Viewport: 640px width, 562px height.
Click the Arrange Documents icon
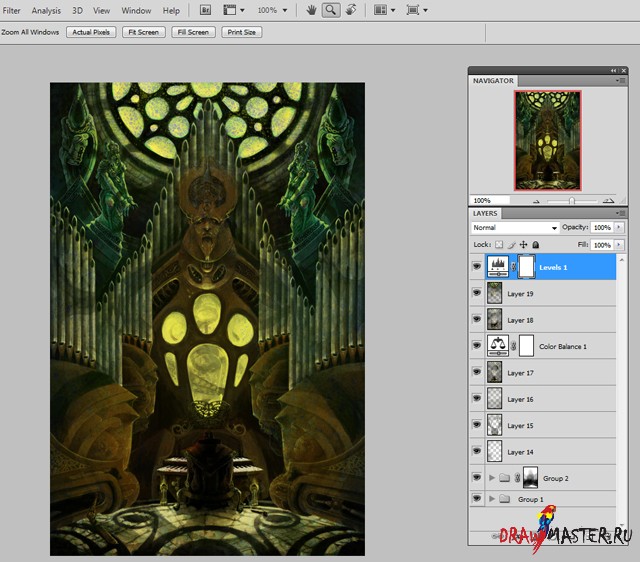point(380,10)
